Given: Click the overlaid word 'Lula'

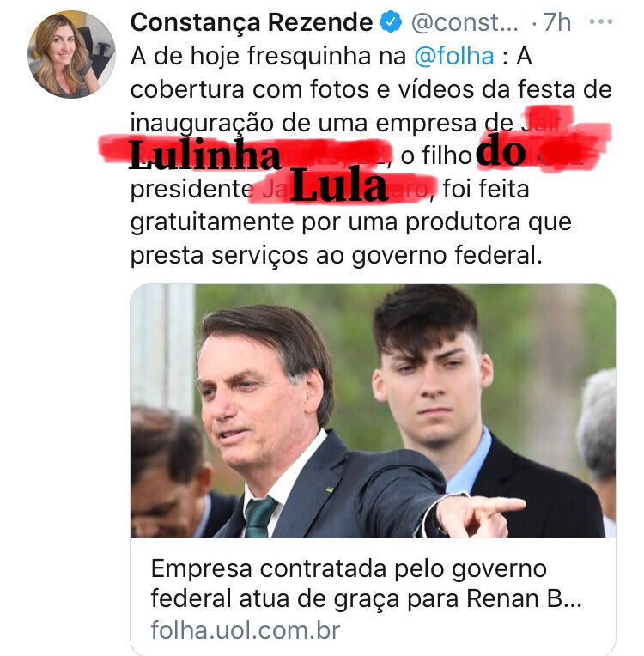Looking at the screenshot, I should [x=338, y=185].
